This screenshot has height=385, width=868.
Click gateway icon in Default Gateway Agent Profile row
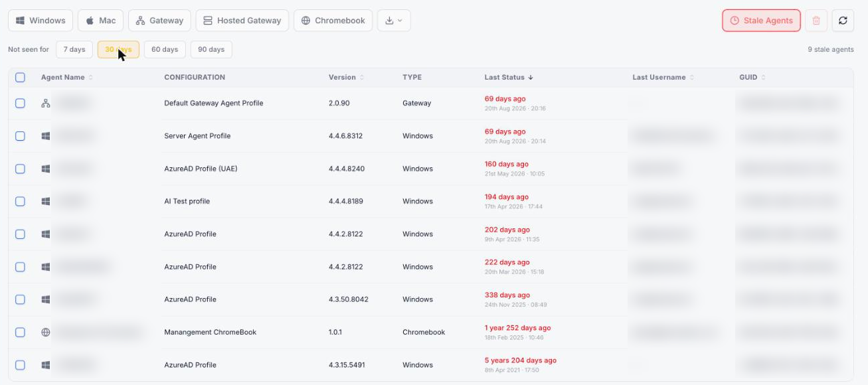pos(46,104)
